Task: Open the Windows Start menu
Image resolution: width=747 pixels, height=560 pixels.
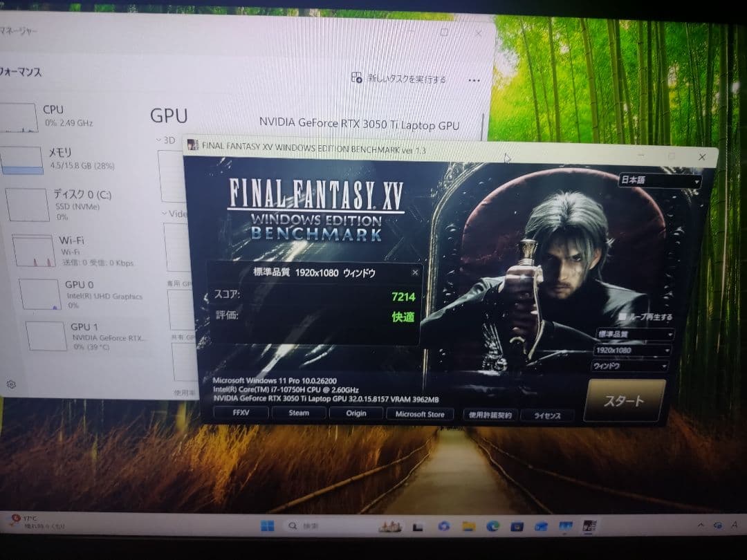Action: point(266,526)
